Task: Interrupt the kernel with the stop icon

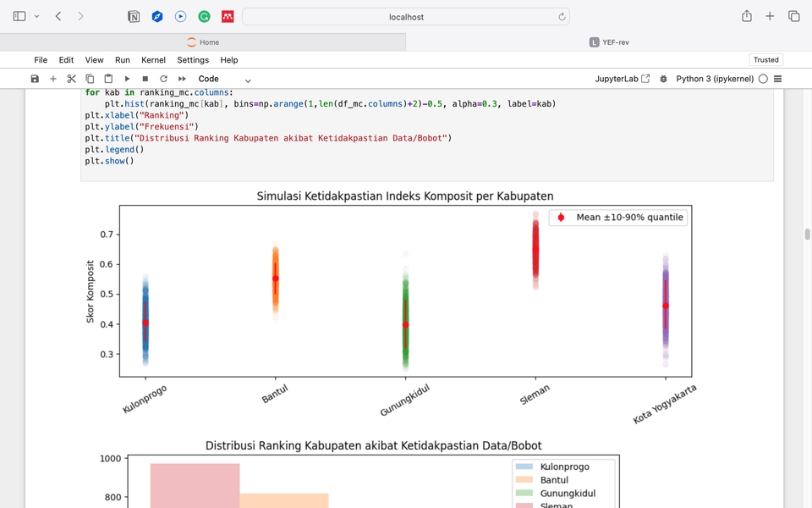Action: click(x=145, y=79)
